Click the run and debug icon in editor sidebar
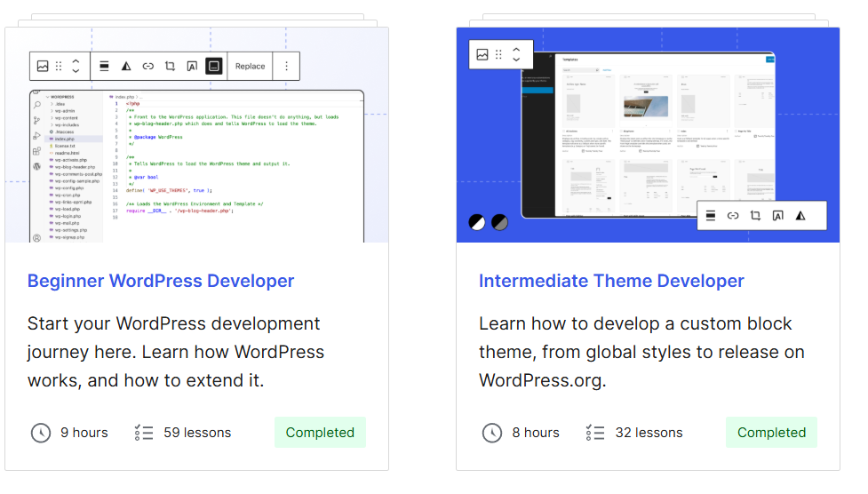 tap(37, 136)
